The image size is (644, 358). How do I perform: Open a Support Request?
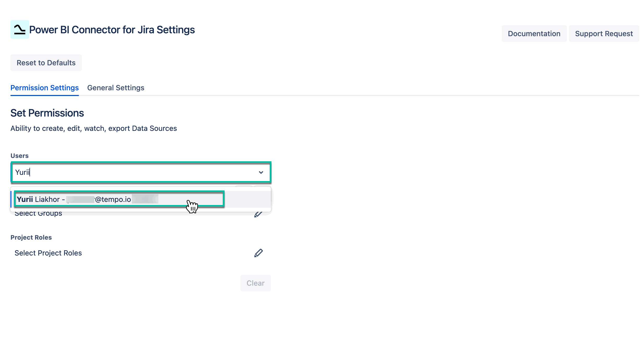click(604, 34)
